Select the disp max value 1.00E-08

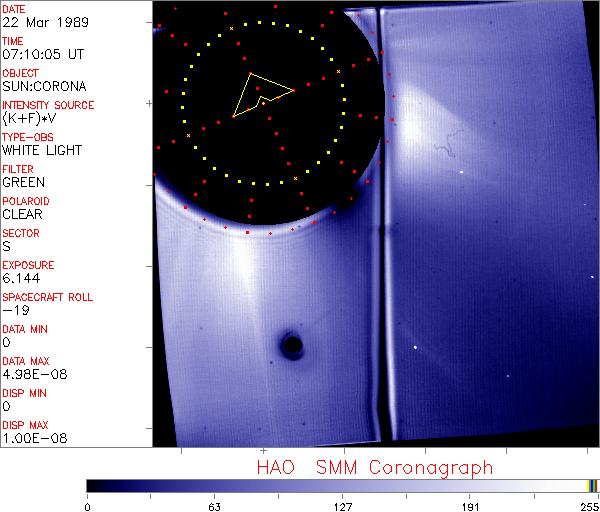[30, 438]
